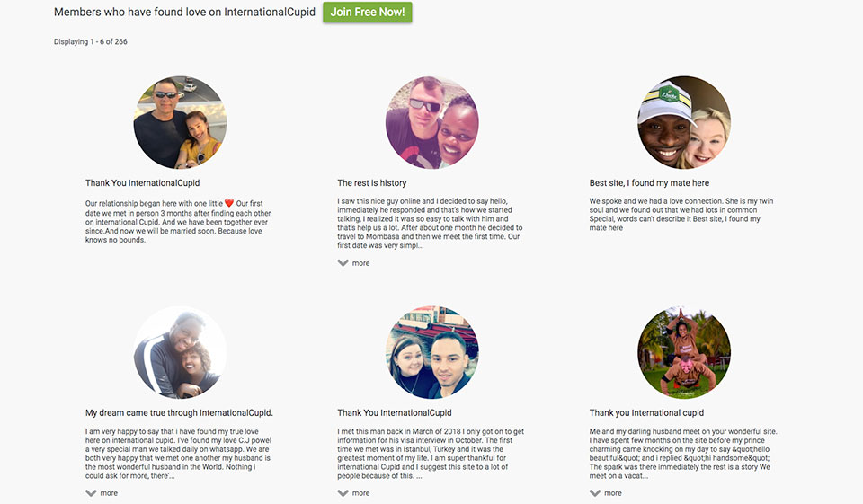Click the title above the 'one little' heart story

(142, 183)
